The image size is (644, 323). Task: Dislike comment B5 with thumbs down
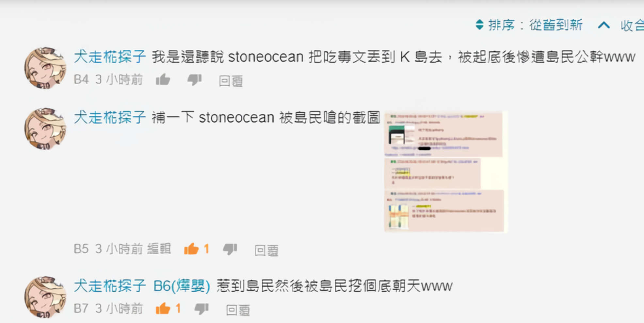(230, 249)
